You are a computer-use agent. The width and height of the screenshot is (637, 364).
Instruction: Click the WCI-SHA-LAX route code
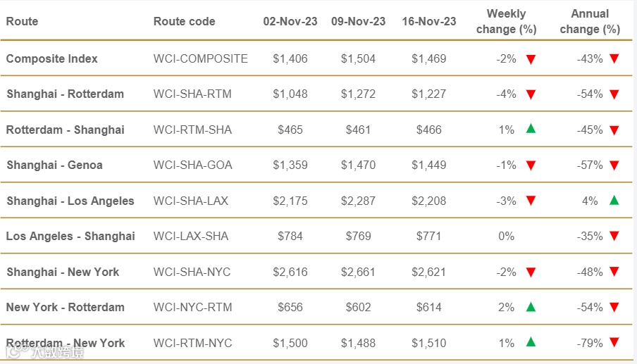pyautogui.click(x=191, y=201)
